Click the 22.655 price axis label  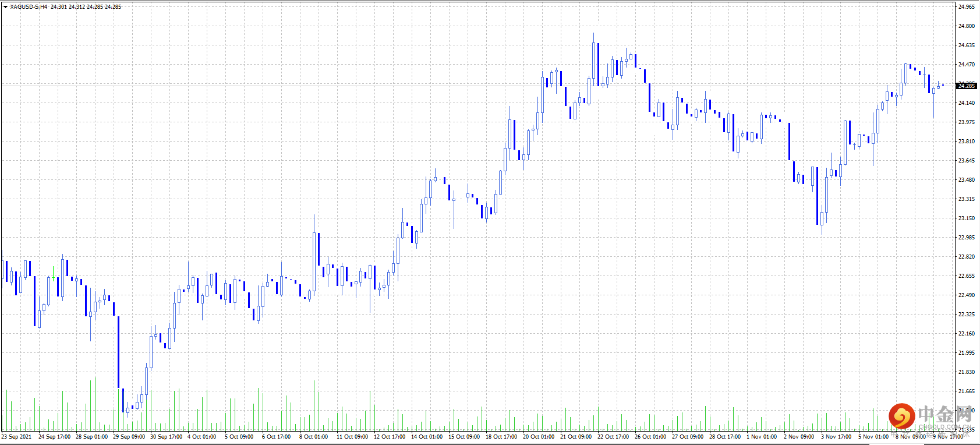point(967,276)
